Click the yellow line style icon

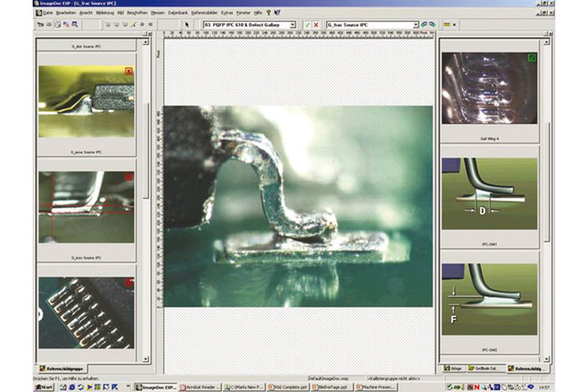pos(447,24)
